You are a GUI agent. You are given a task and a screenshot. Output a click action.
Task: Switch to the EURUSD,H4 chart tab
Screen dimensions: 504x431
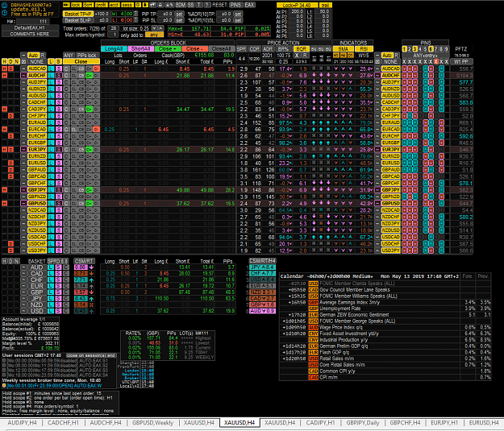(x=484, y=423)
